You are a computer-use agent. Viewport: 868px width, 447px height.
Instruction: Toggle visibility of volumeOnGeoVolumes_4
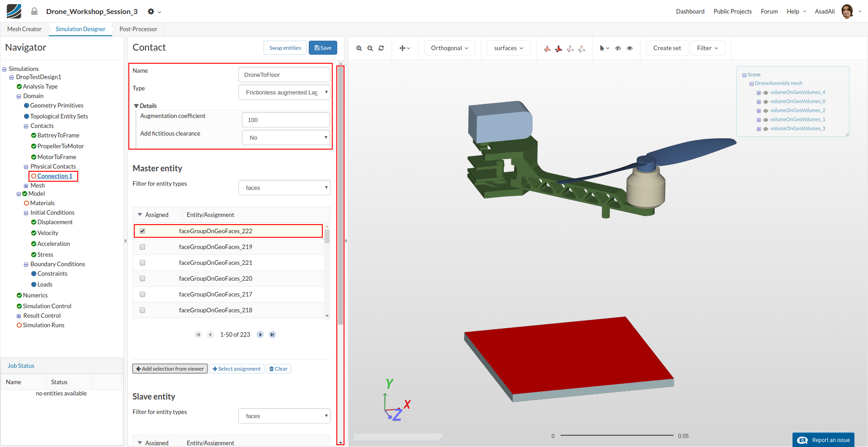[766, 93]
